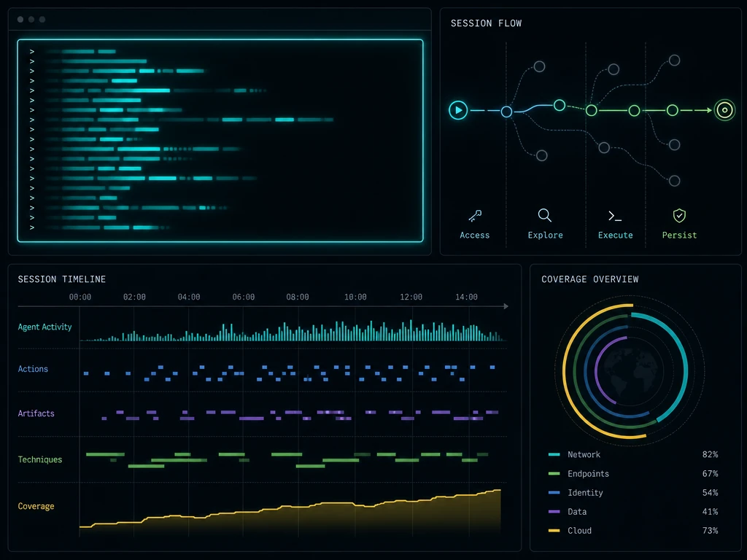Viewport: 747px width, 560px height.
Task: Select the Execute label in Session Flow
Action: [x=616, y=236]
